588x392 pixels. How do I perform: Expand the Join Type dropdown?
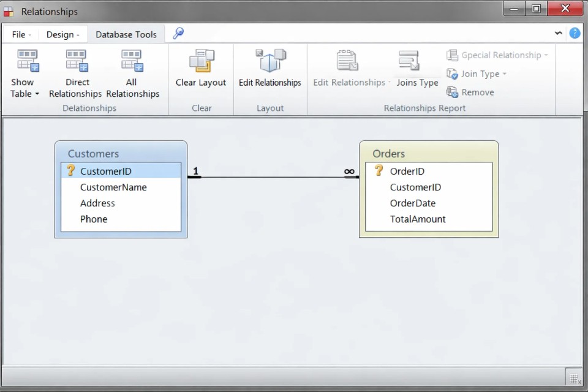504,74
